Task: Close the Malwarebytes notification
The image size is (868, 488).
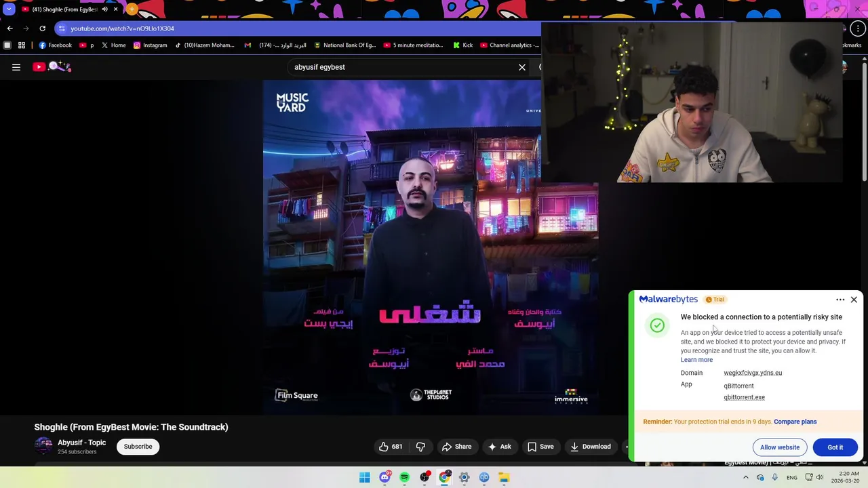Action: [854, 300]
